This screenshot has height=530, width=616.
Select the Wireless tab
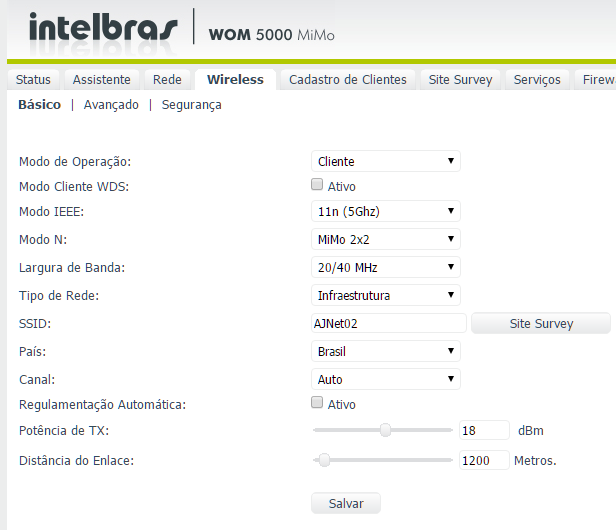point(235,80)
